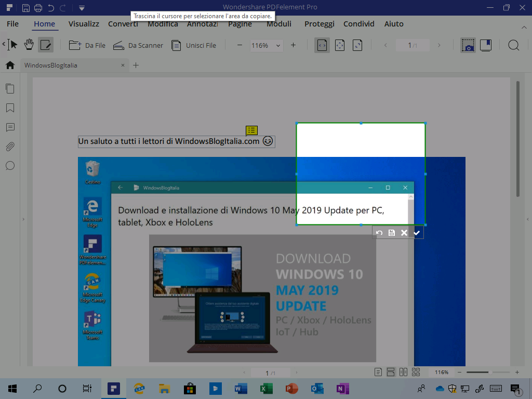
Task: Click the document vertical scrollbar
Action: (x=518, y=139)
